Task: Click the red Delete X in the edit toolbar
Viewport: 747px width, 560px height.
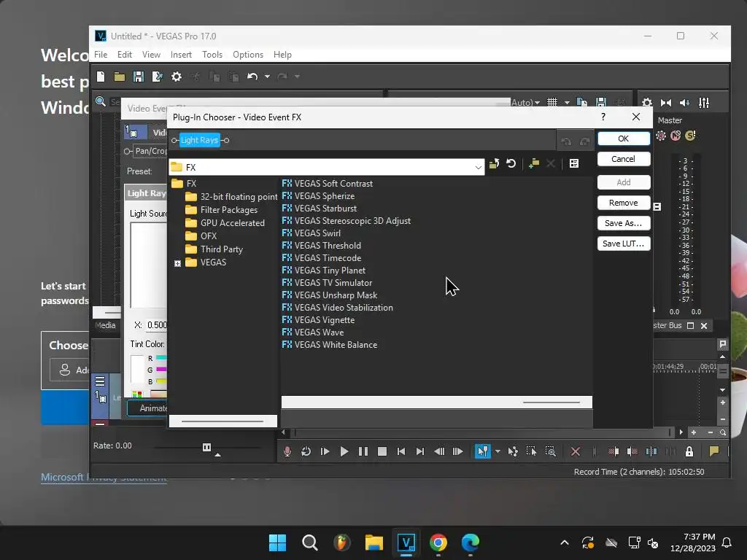Action: tap(576, 451)
